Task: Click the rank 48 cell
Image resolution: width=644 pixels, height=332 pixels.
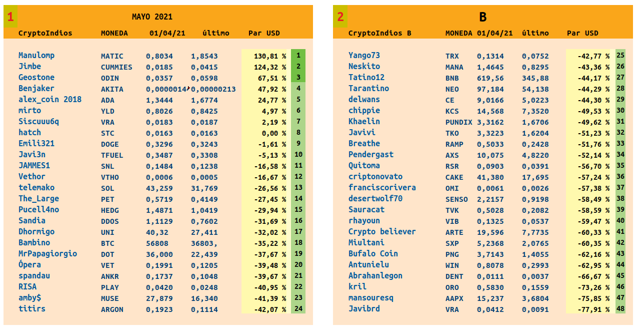Action: 620,309
